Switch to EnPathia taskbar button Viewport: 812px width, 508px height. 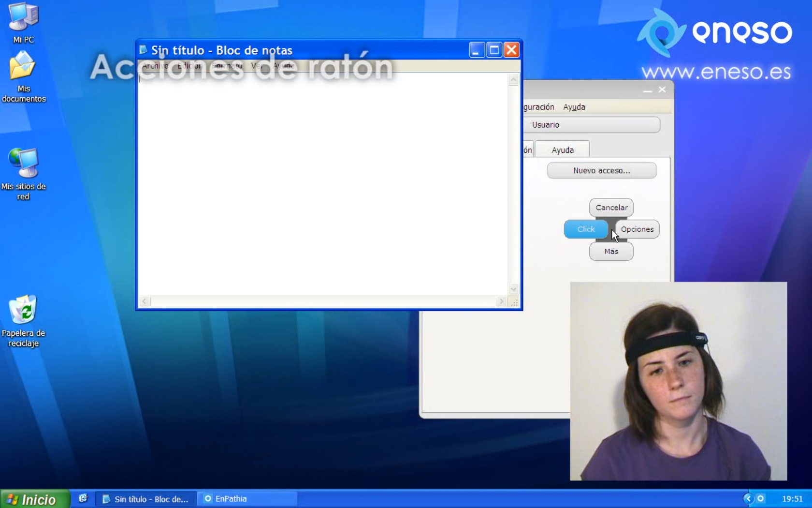tap(247, 499)
